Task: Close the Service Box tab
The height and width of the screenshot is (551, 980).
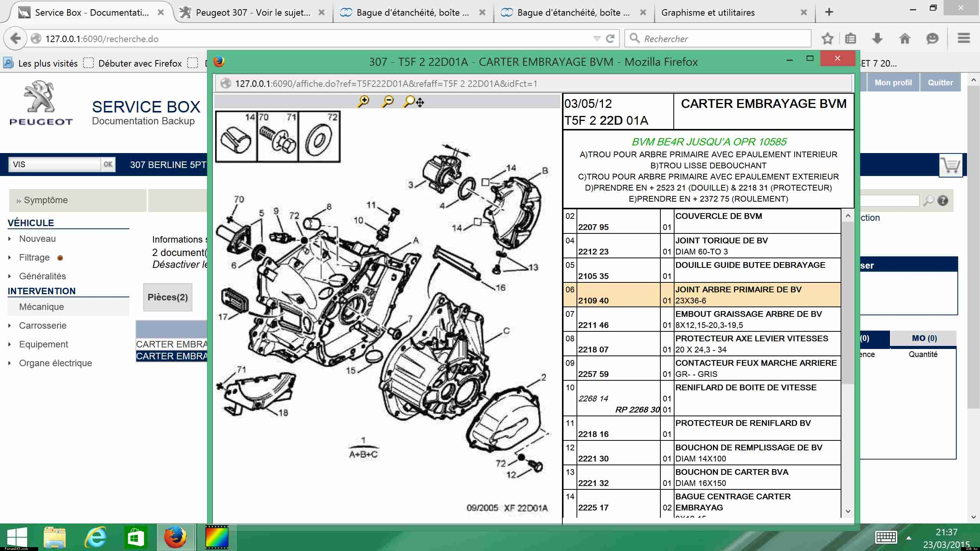Action: [x=161, y=12]
